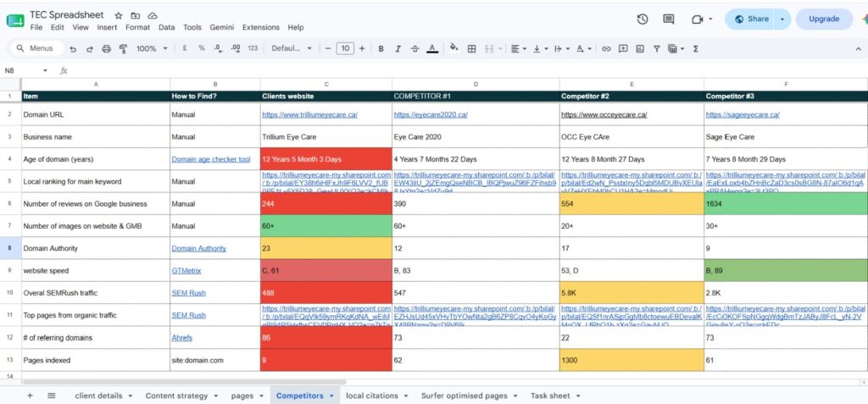Open the 100% zoom dropdown
This screenshot has height=404, width=868.
(x=152, y=49)
